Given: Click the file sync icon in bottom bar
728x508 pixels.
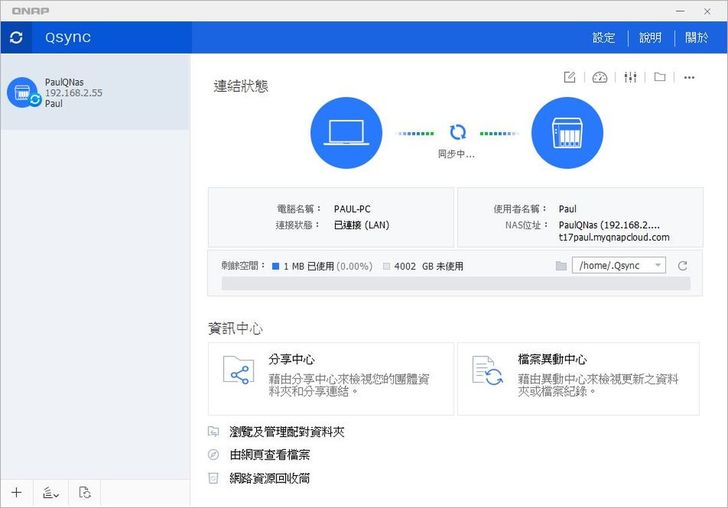Looking at the screenshot, I should coord(85,493).
